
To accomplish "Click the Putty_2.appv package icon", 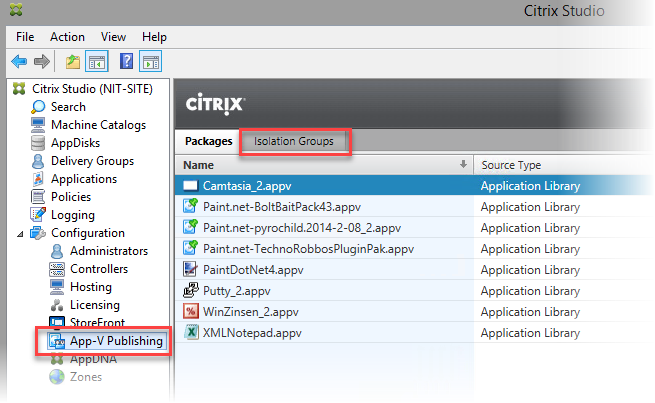I will tap(190, 290).
